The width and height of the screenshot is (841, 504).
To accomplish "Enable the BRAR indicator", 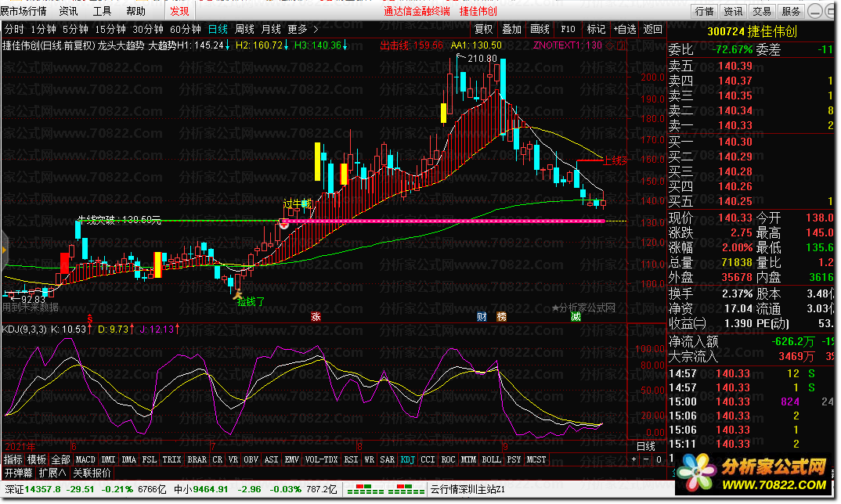I will [x=197, y=459].
